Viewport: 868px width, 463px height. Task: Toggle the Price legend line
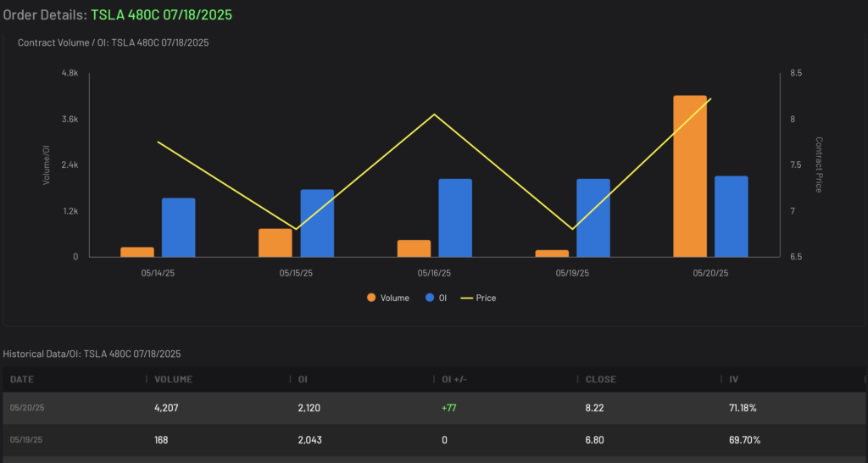[x=478, y=298]
